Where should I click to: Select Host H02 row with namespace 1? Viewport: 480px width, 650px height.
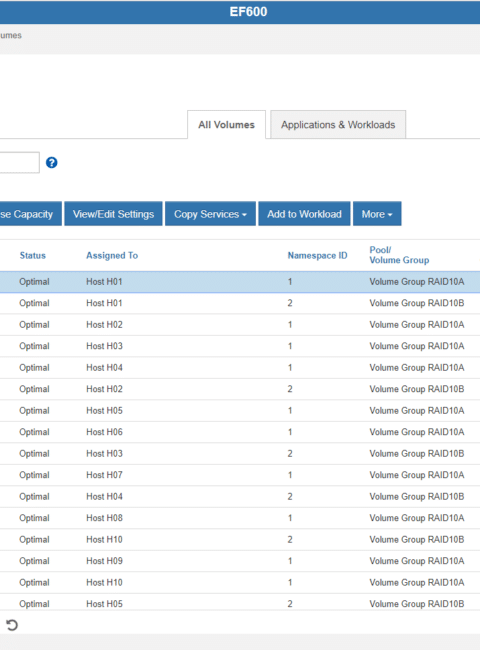click(240, 325)
